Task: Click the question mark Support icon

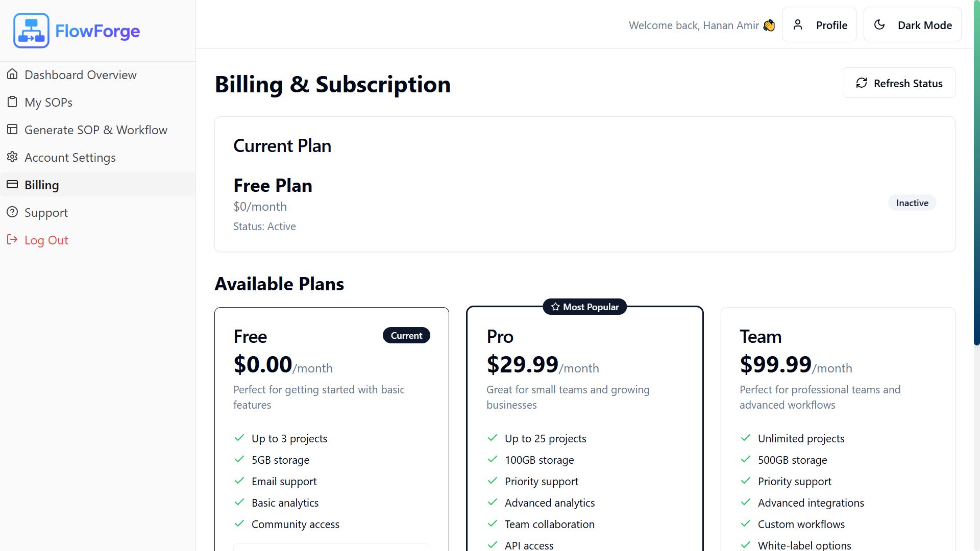Action: pyautogui.click(x=12, y=212)
